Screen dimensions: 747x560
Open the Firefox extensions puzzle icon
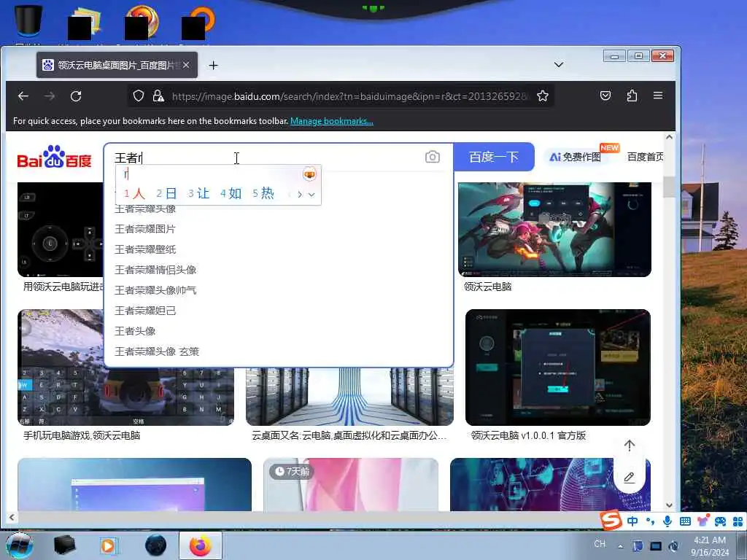(632, 96)
